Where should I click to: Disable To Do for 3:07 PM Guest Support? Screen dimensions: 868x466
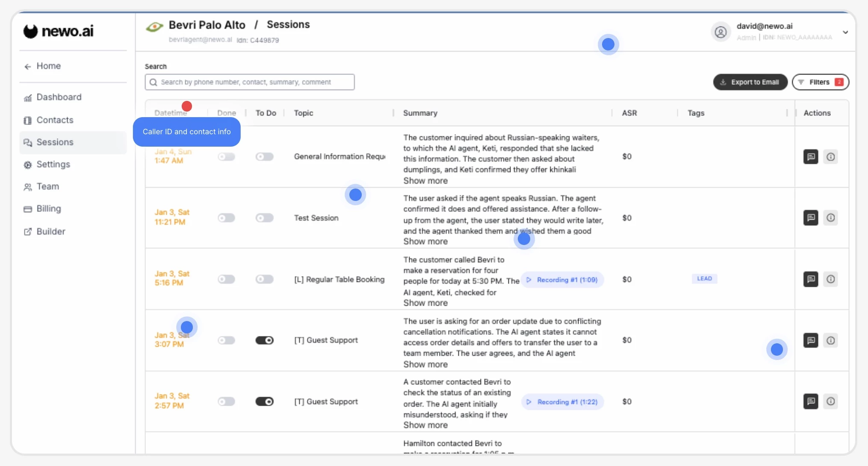click(x=265, y=340)
